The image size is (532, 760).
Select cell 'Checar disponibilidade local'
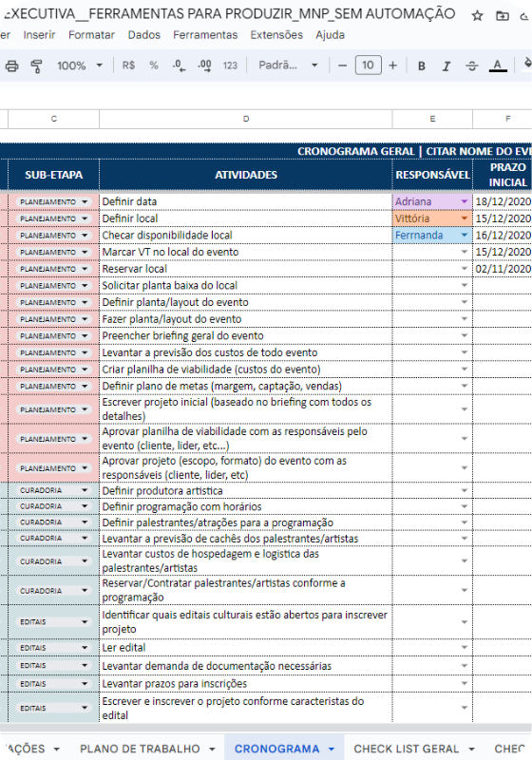point(246,235)
